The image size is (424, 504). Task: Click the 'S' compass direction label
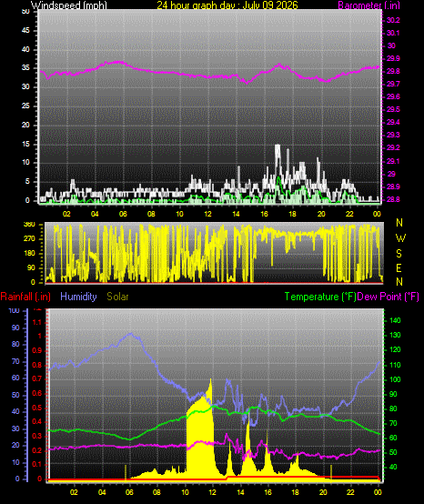pos(399,254)
